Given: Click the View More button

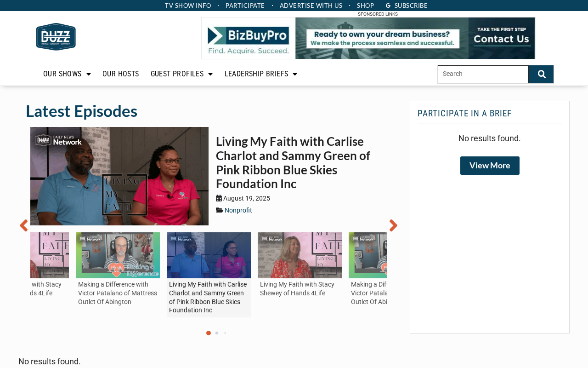Looking at the screenshot, I should 490,166.
